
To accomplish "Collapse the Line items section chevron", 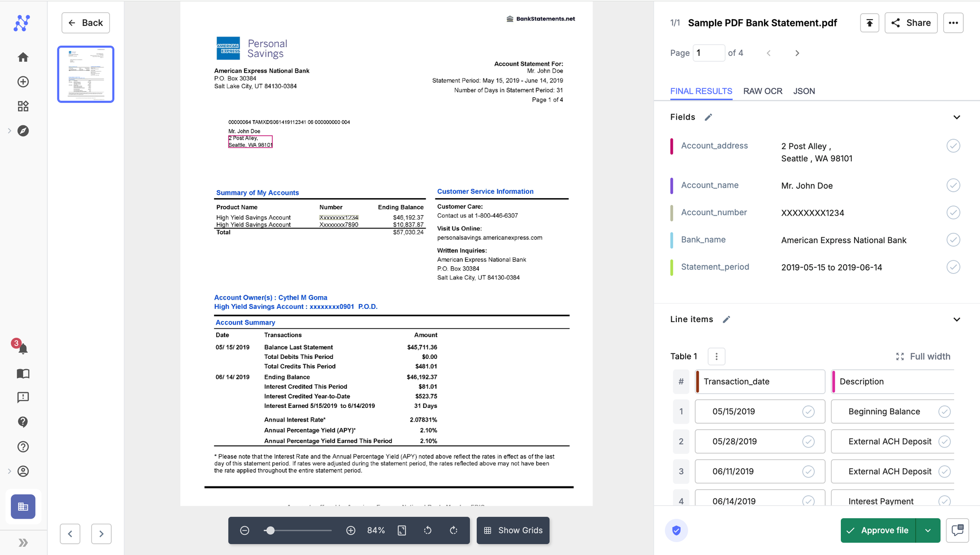I will 956,319.
